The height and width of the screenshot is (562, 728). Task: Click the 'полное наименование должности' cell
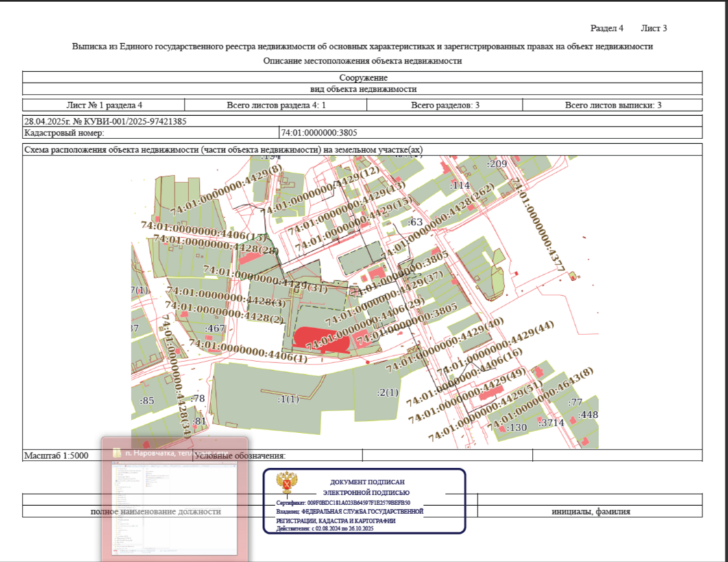point(156,511)
